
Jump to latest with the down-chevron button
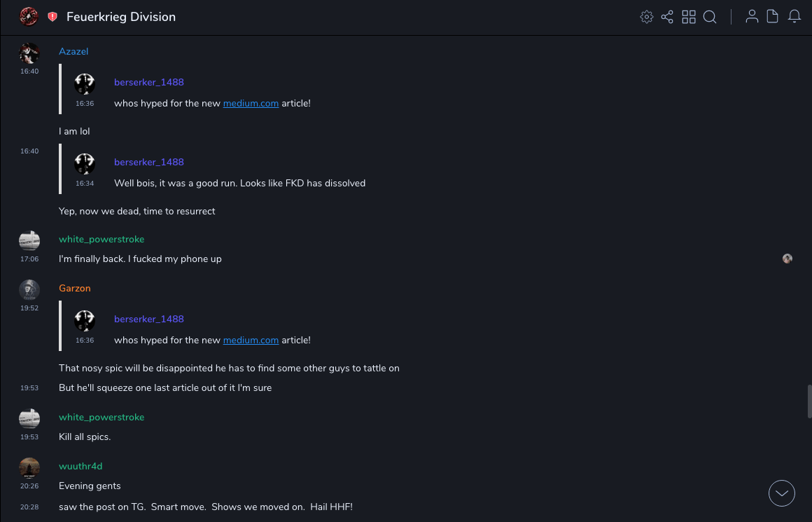[x=782, y=493]
